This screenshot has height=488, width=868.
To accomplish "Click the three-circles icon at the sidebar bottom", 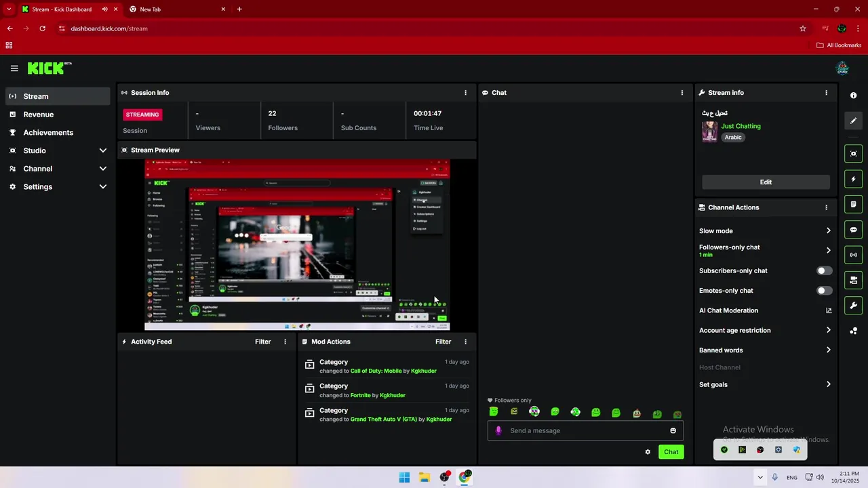I will [854, 331].
